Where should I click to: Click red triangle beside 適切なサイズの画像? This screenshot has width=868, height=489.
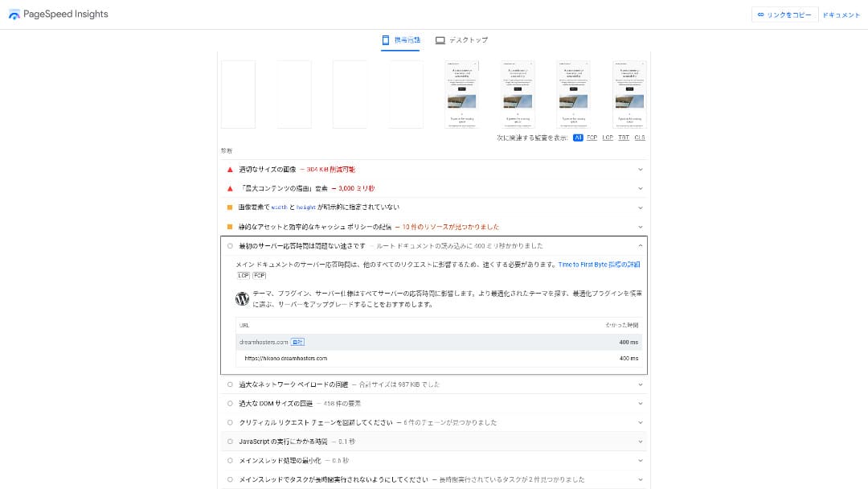pyautogui.click(x=230, y=170)
